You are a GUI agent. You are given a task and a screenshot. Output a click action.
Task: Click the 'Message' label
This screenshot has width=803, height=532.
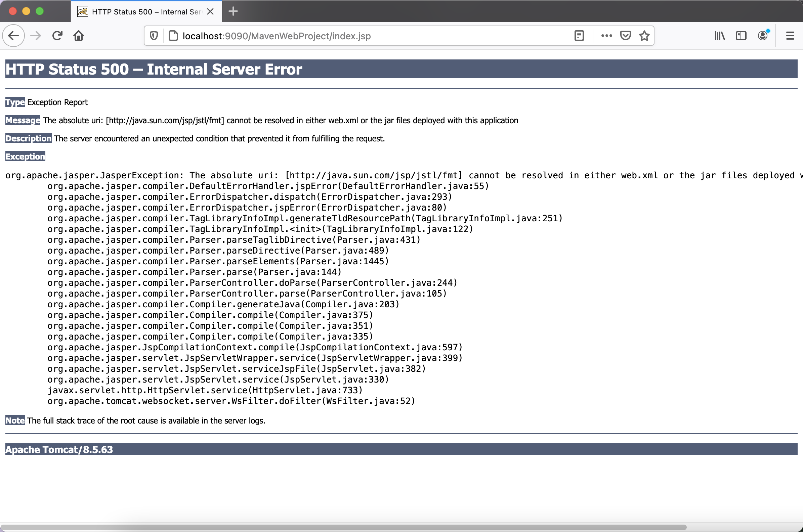tap(23, 120)
